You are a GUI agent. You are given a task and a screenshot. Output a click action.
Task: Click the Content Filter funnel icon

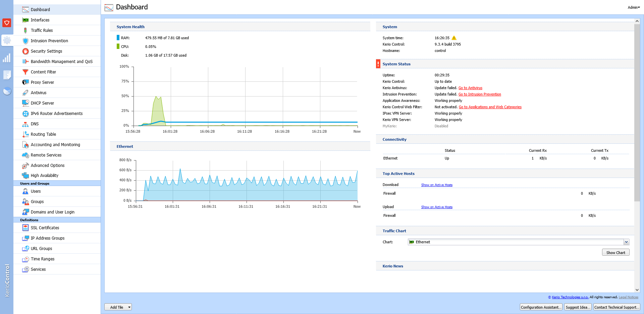coord(25,72)
